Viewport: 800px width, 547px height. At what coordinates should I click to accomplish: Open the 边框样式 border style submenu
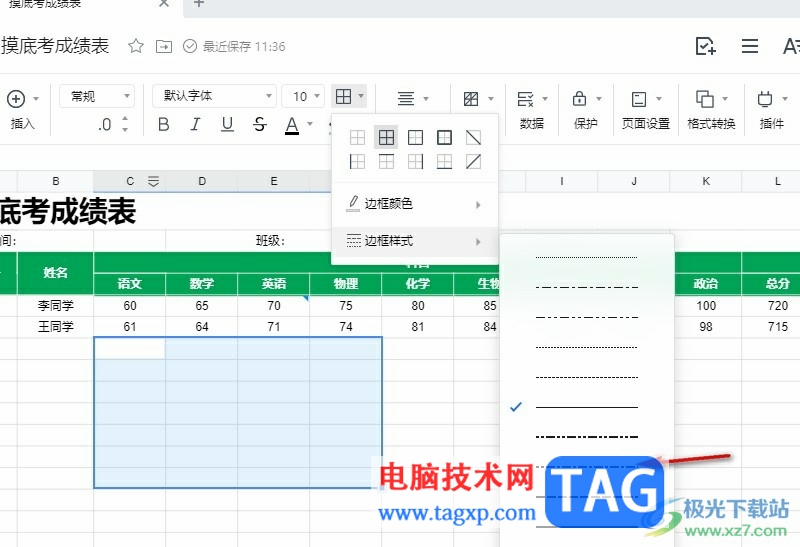[x=415, y=241]
